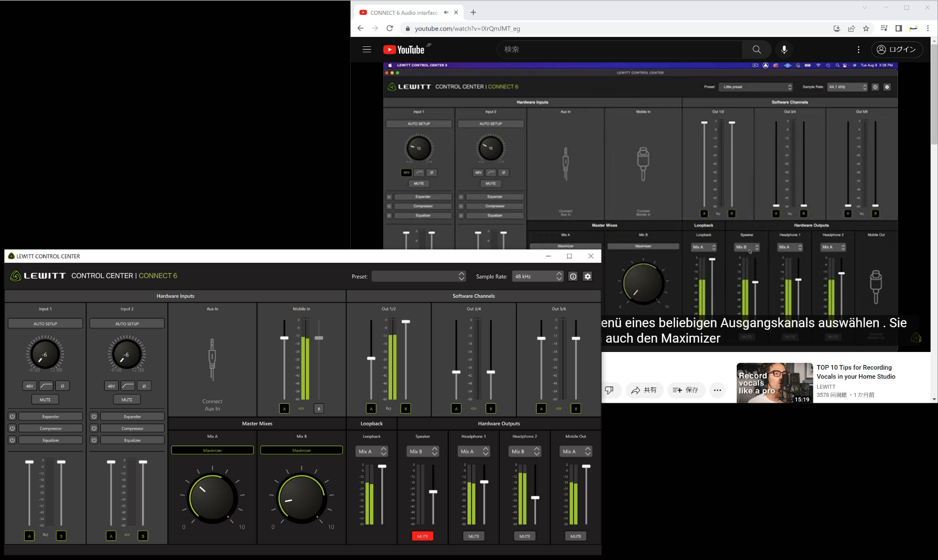Screen dimensions: 938x560
Task: Toggle Mix A Maximizer
Action: pos(213,450)
